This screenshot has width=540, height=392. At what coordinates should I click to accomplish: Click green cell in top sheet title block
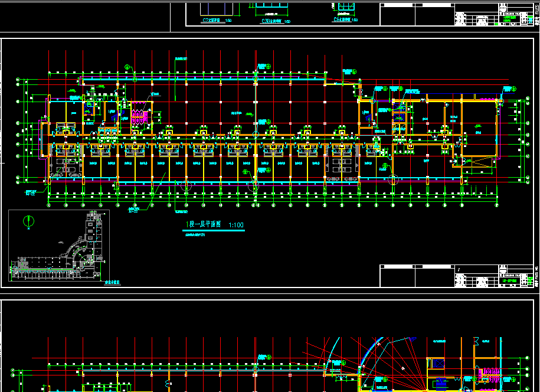[x=510, y=19]
